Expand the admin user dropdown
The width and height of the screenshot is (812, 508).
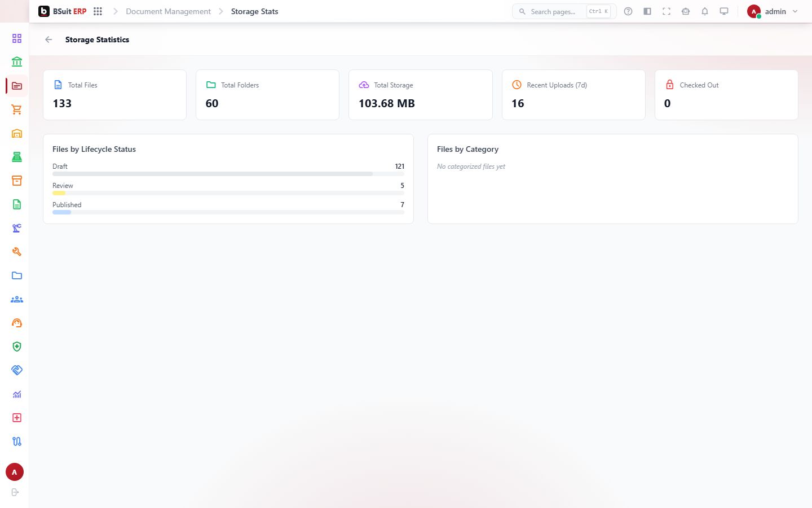773,11
